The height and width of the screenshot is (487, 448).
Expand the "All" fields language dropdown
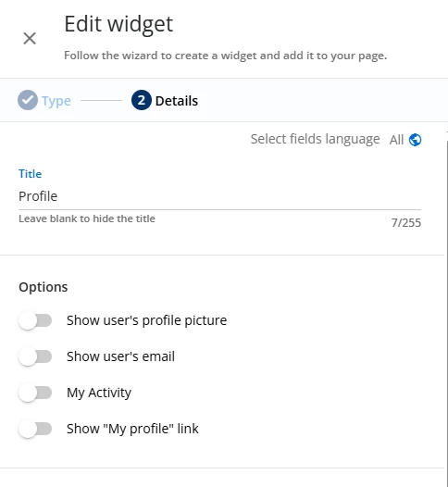click(x=396, y=140)
